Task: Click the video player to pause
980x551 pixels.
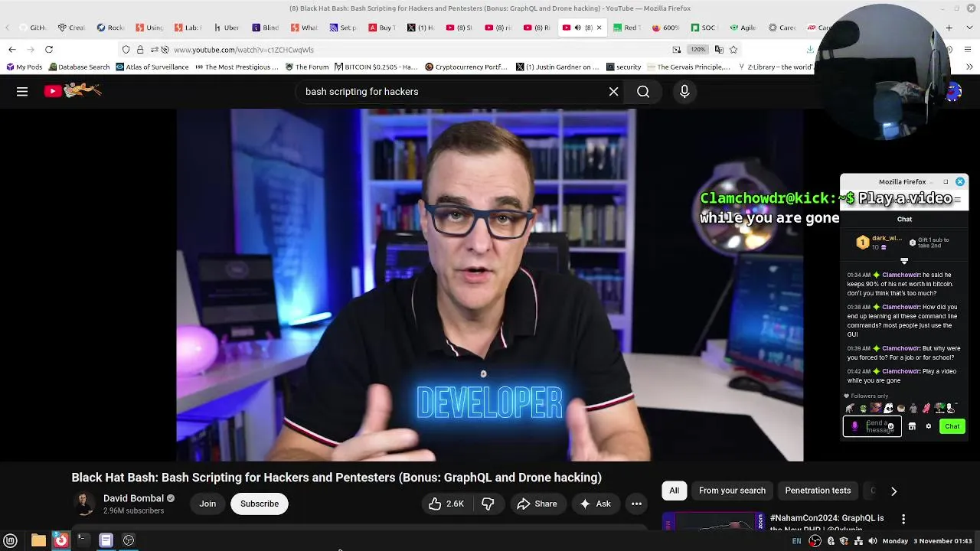Action: (x=490, y=285)
